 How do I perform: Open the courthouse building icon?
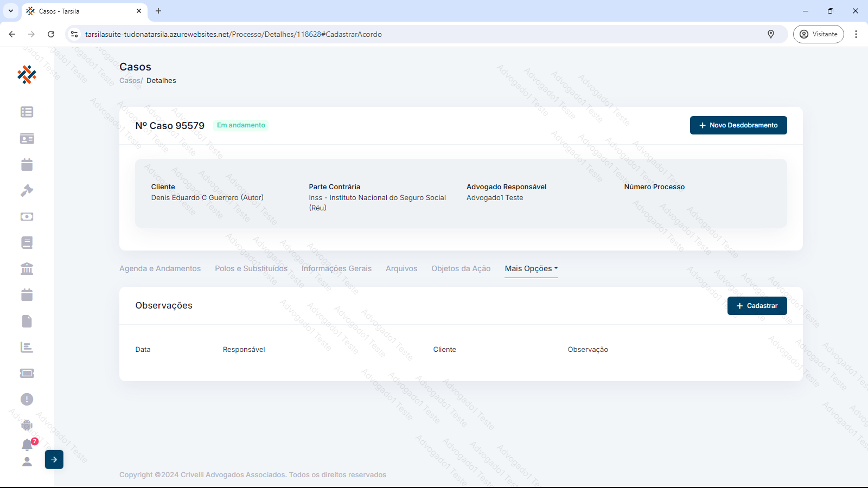point(27,268)
